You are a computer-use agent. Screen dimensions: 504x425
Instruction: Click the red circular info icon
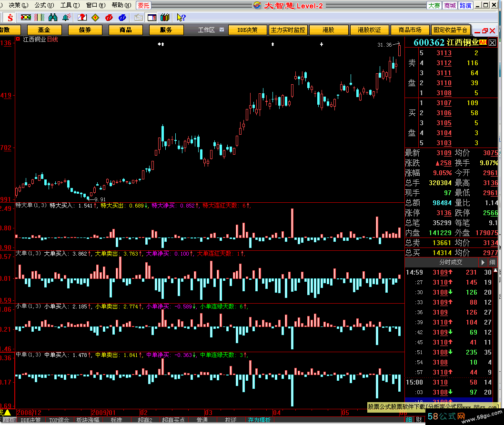(x=109, y=18)
